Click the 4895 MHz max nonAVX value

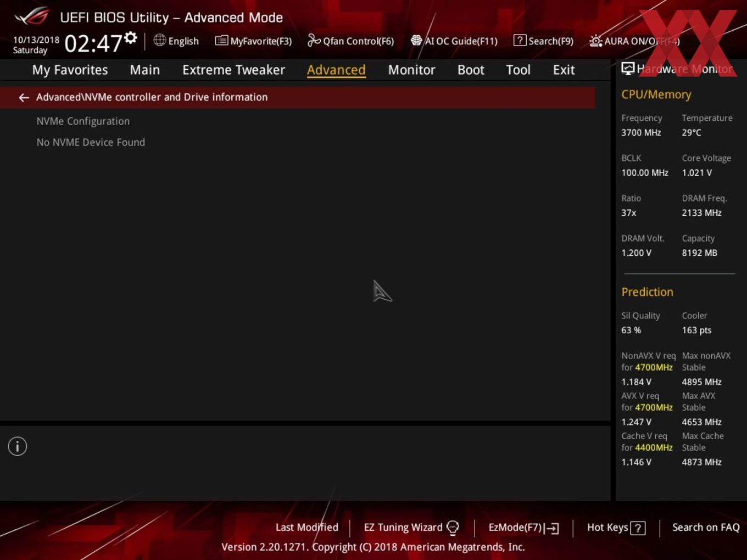click(702, 382)
